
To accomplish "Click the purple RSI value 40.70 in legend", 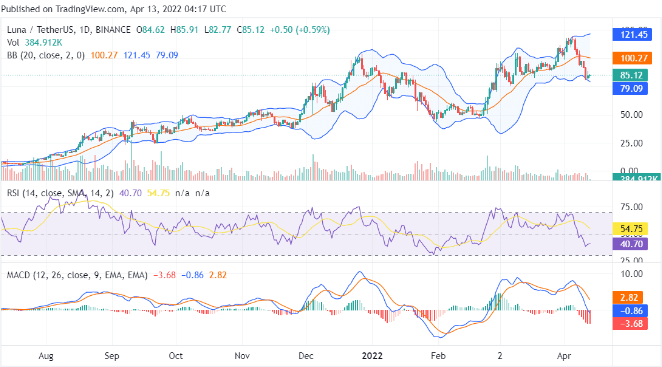I will coord(130,193).
